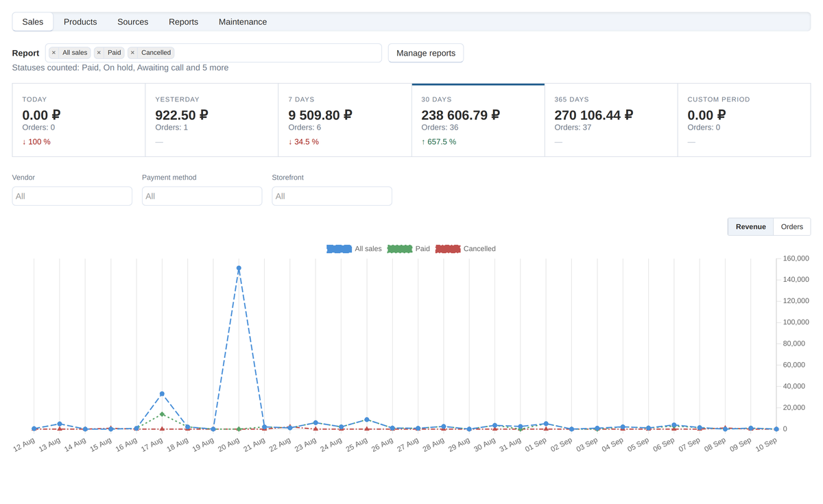The image size is (823, 504).
Task: Click the All sales legend label
Action: point(368,249)
